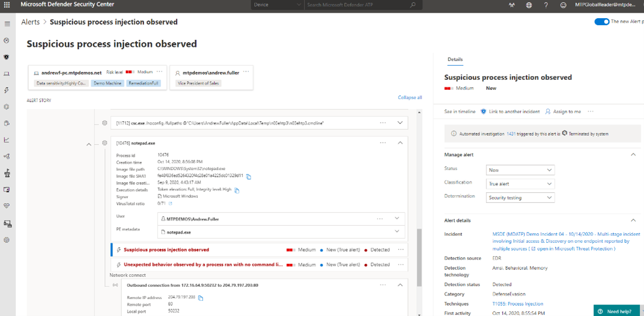Open the globe language icon
The image size is (644, 316).
[529, 5]
